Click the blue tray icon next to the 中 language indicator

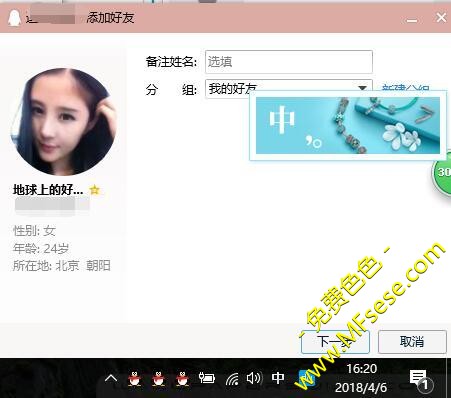pos(307,378)
